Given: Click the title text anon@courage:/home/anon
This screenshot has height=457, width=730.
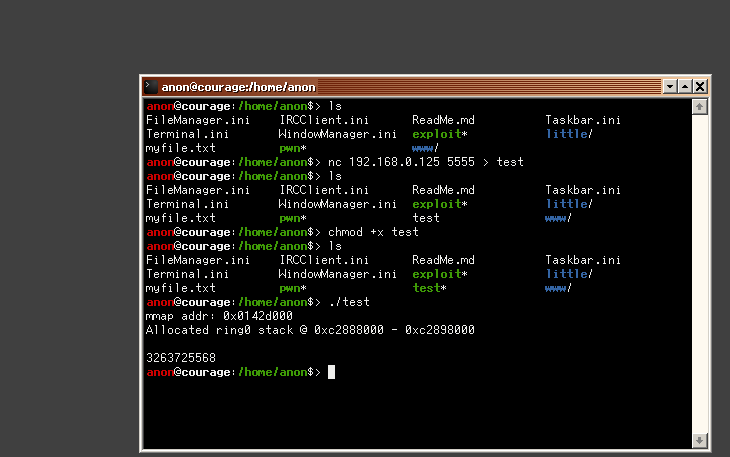Looking at the screenshot, I should [x=238, y=87].
